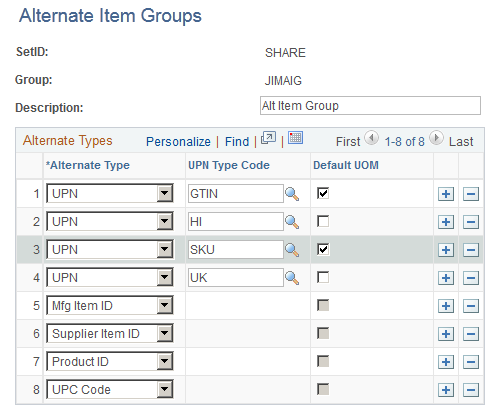498x417 pixels.
Task: Check Default UOM for HI row
Action: (323, 221)
